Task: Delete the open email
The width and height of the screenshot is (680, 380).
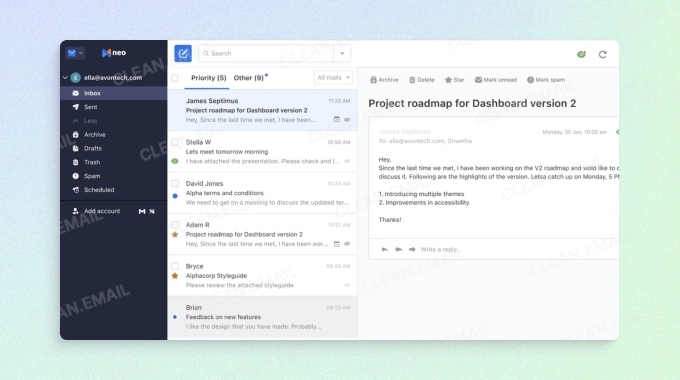Action: pyautogui.click(x=422, y=80)
